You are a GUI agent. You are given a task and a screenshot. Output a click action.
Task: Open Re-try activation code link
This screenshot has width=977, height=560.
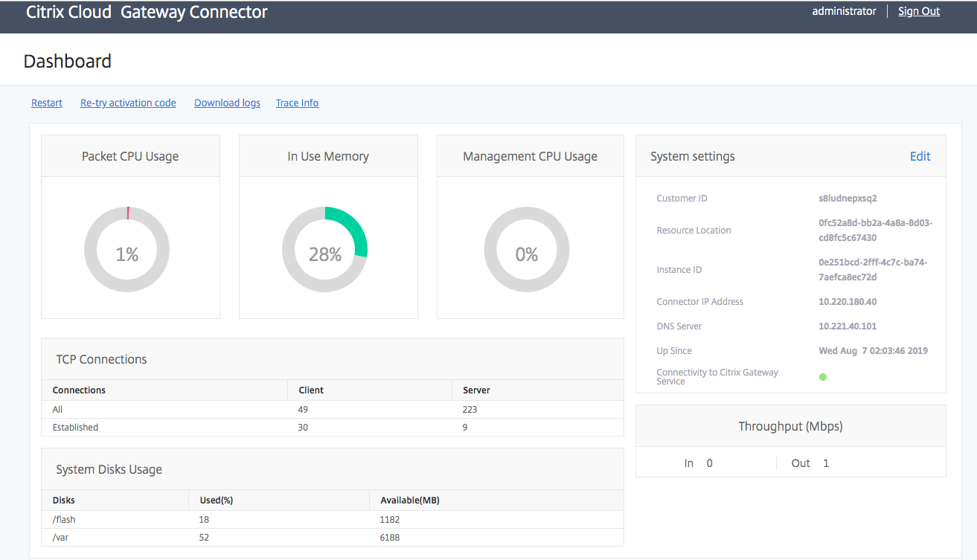pyautogui.click(x=128, y=103)
